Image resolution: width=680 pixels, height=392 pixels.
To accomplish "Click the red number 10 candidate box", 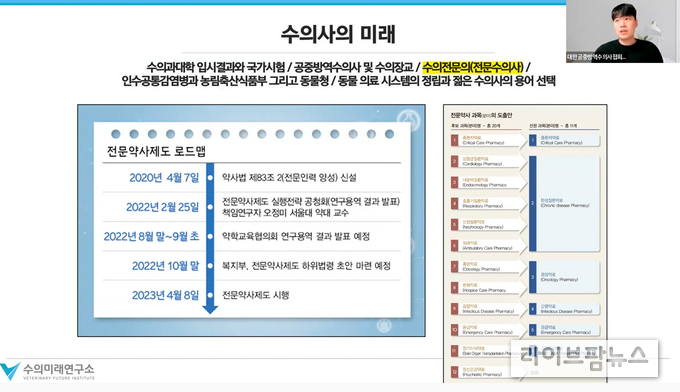I will (454, 330).
